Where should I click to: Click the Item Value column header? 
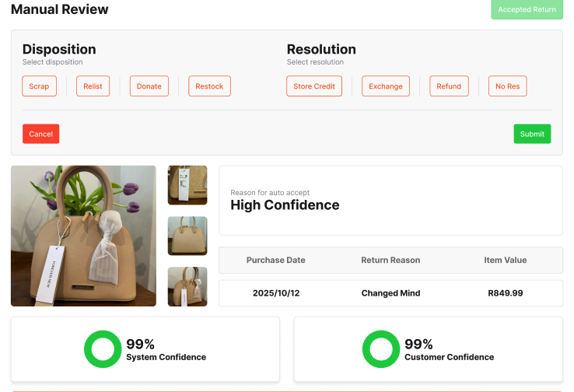coord(506,260)
